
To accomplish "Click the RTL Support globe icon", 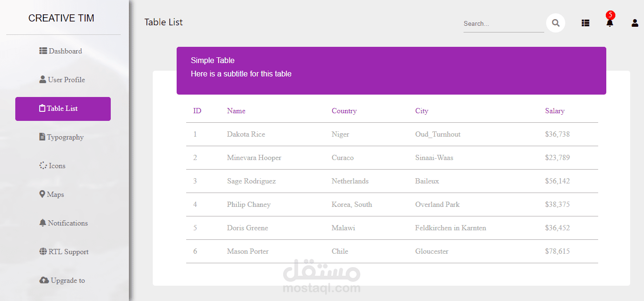I will coord(43,251).
